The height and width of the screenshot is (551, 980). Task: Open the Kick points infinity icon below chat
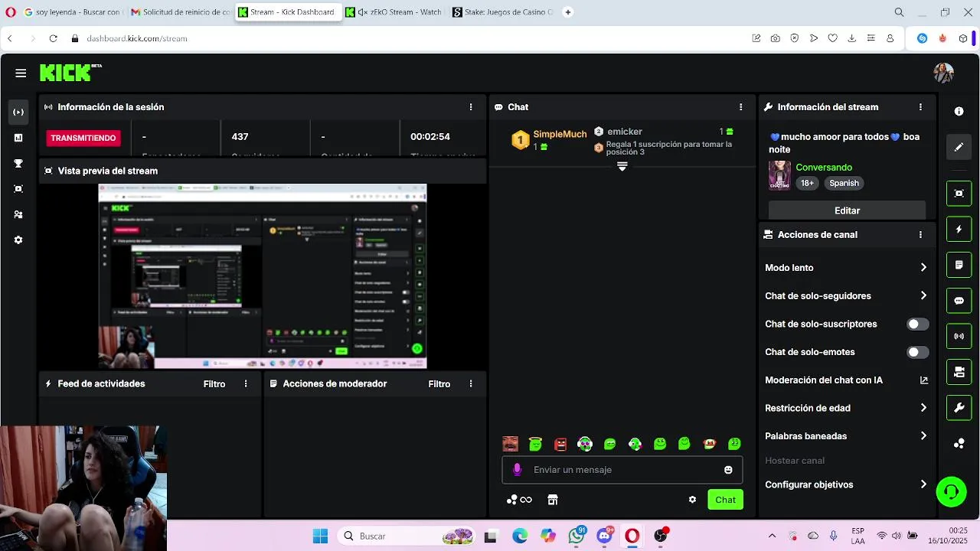[x=519, y=500]
